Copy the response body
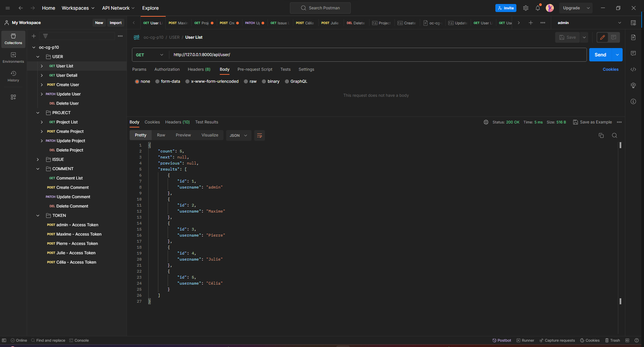Viewport: 644px width, 347px height. pyautogui.click(x=601, y=135)
